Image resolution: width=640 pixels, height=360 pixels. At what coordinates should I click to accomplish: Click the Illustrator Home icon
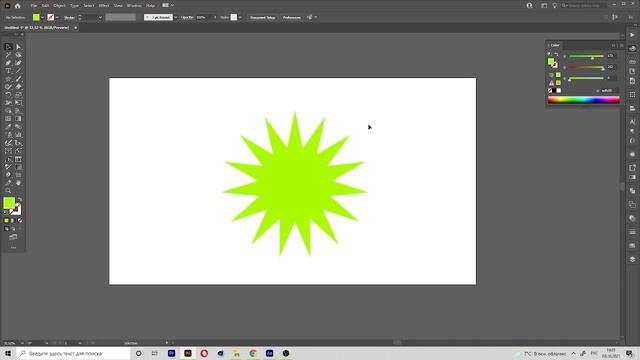[18, 6]
